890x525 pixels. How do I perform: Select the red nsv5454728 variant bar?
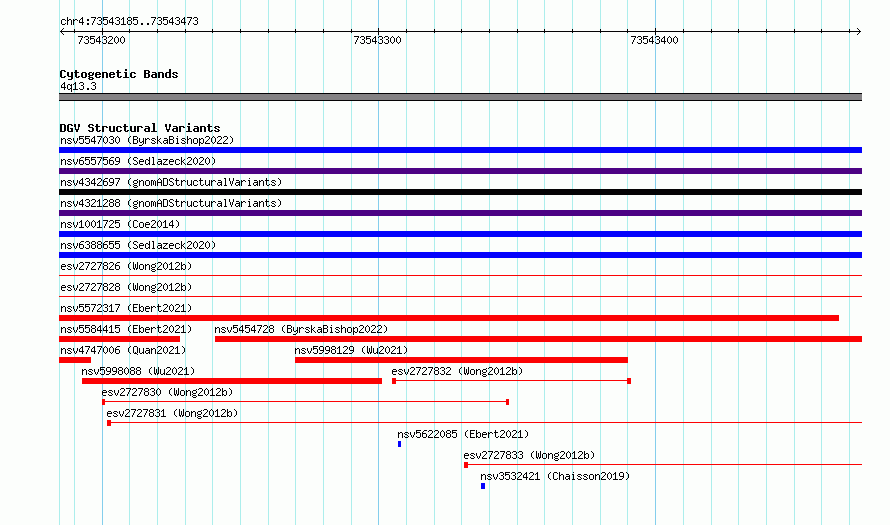[538, 339]
